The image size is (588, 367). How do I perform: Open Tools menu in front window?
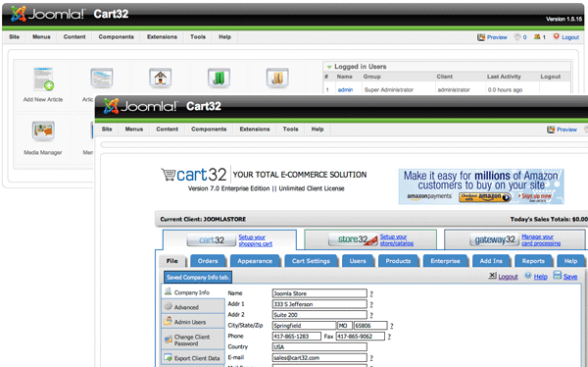291,129
